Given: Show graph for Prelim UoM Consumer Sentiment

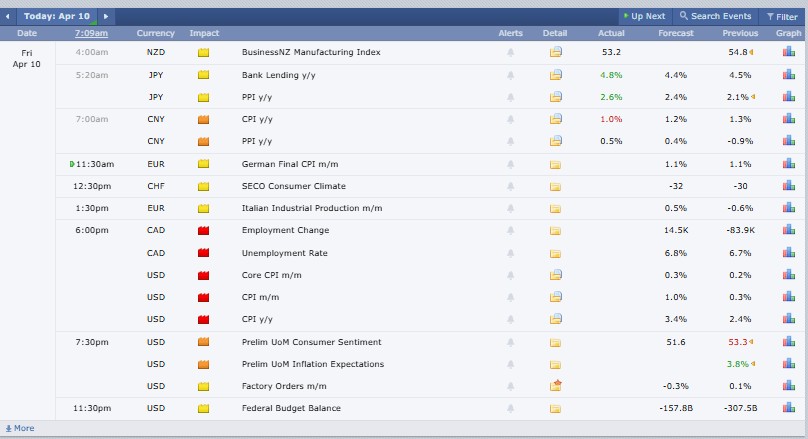Looking at the screenshot, I should pyautogui.click(x=788, y=342).
